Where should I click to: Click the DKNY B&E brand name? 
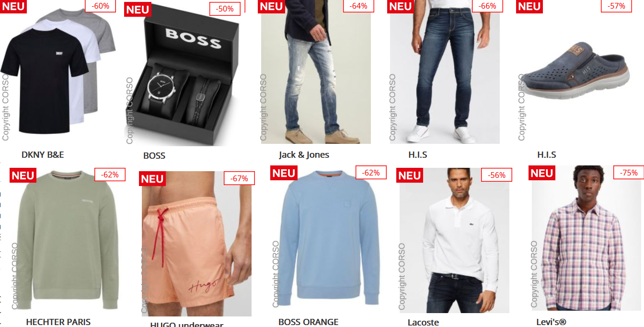43,155
